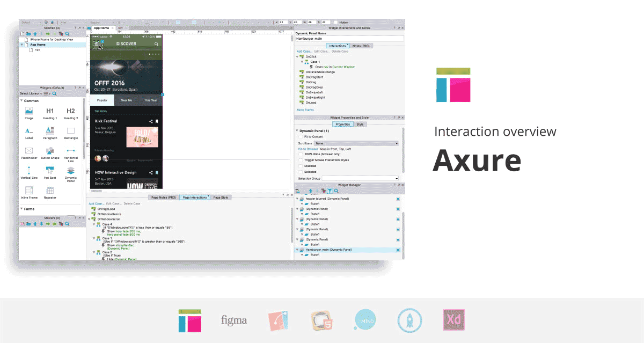Click the Widget Manager search magnifier icon

click(x=336, y=191)
